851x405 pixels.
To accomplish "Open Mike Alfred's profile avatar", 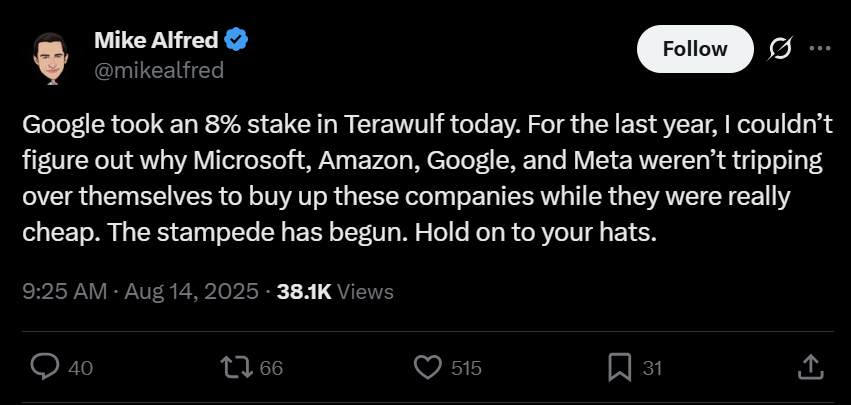I will [x=47, y=58].
